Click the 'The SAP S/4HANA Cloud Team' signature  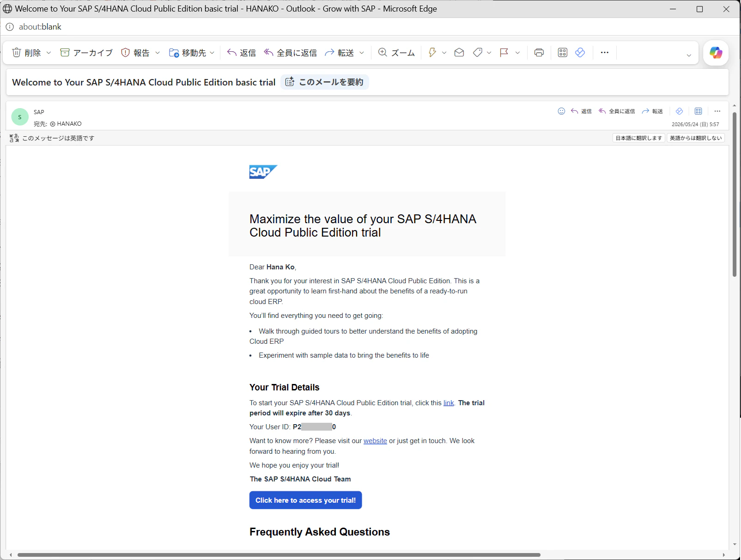coord(300,479)
